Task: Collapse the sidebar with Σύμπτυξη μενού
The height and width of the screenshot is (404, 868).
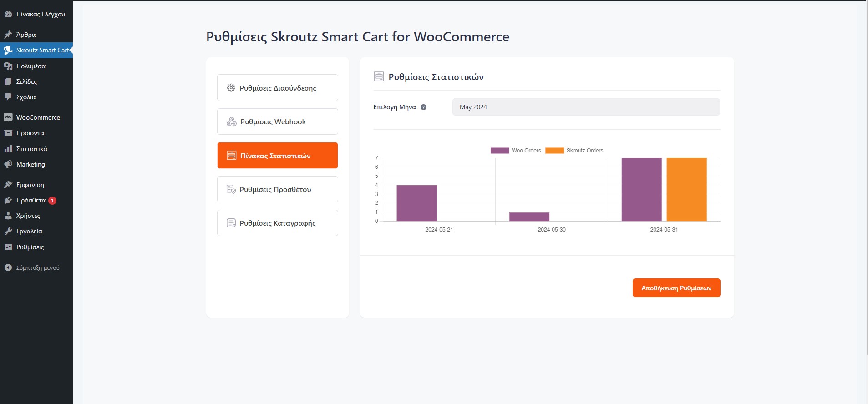Action: (32, 268)
